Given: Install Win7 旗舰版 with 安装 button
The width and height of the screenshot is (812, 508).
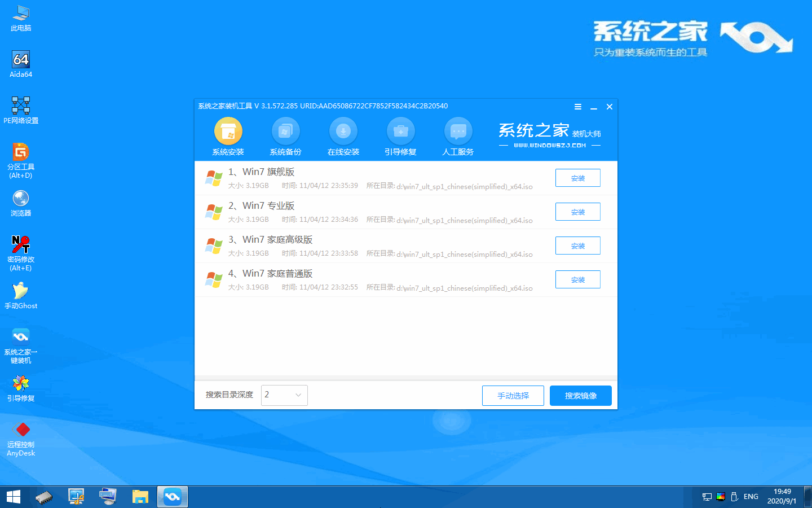Looking at the screenshot, I should [577, 178].
